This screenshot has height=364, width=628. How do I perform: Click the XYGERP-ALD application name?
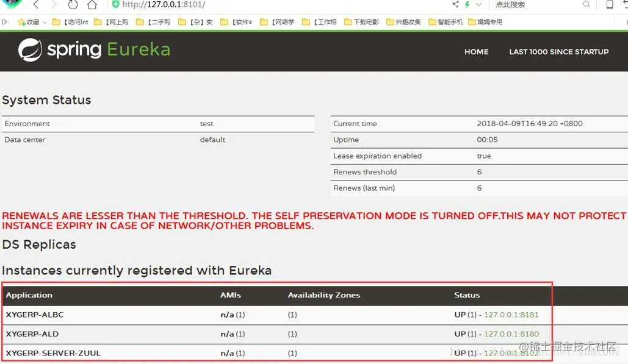(x=32, y=334)
